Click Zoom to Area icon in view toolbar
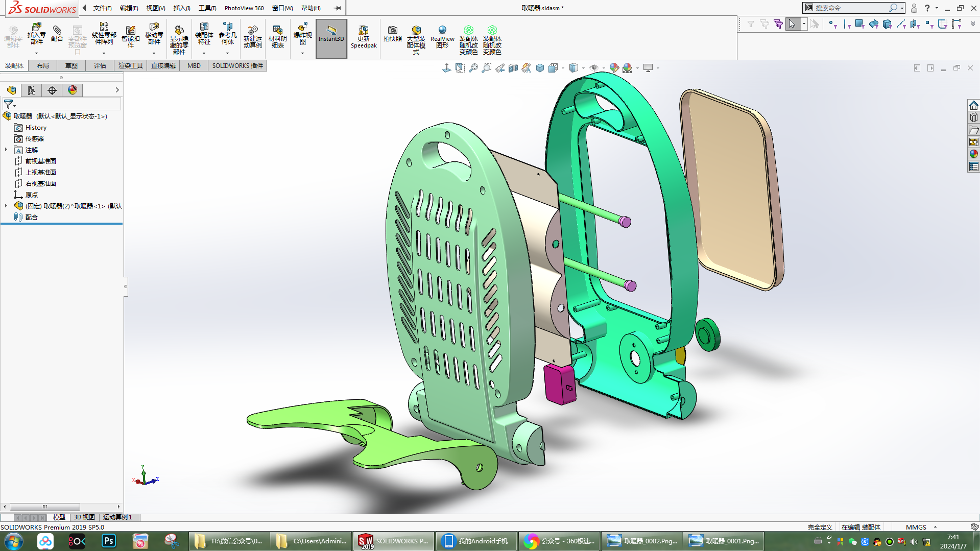This screenshot has width=980, height=551. (x=487, y=68)
